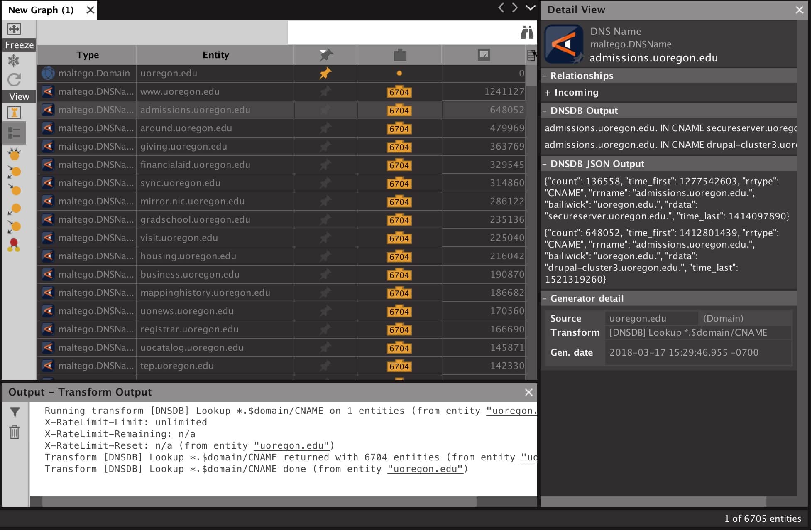This screenshot has width=812, height=531.
Task: Select the admissions.uoregon.edu entity row
Action: click(282, 110)
